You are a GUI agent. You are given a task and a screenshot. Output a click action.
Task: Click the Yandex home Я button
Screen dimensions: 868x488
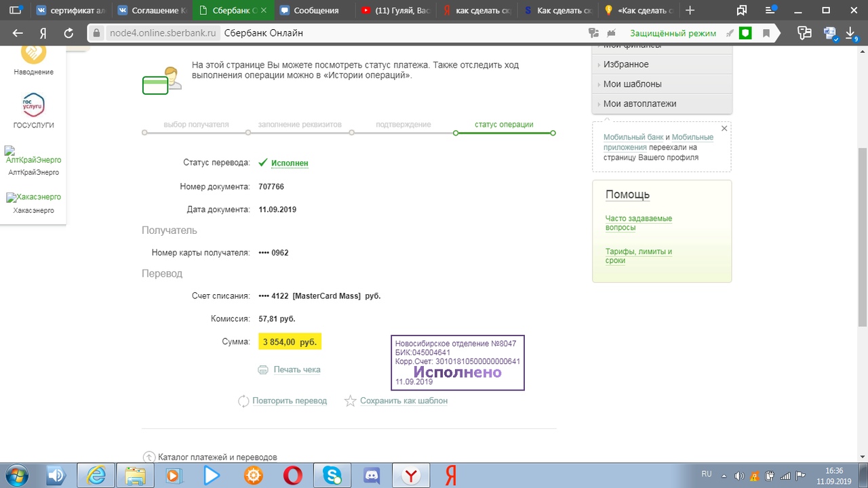coord(43,33)
